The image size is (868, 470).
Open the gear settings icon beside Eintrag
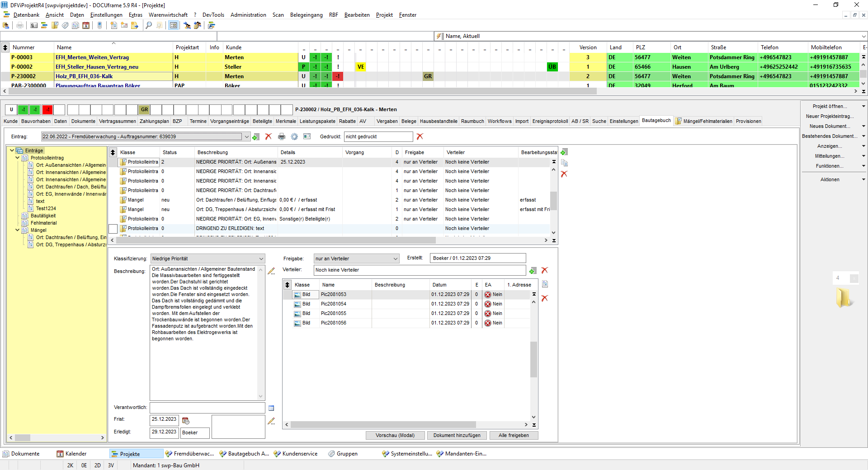(x=294, y=136)
